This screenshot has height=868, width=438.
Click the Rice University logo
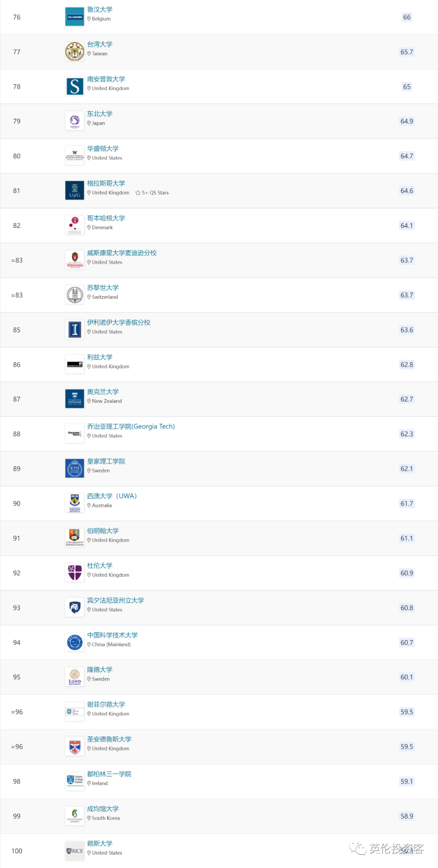point(75,851)
